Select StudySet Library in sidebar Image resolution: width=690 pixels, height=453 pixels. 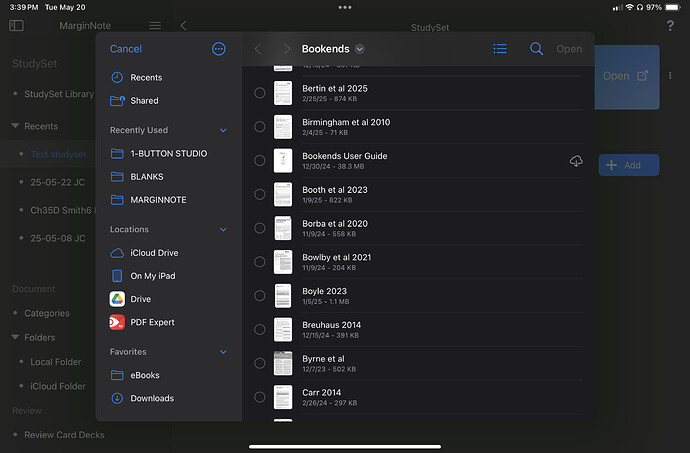click(x=59, y=94)
